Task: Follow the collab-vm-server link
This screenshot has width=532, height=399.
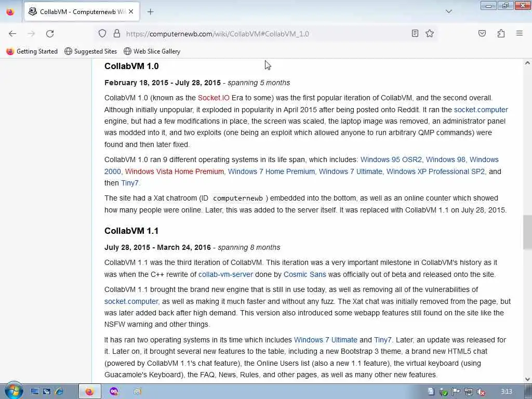Action: 225,274
